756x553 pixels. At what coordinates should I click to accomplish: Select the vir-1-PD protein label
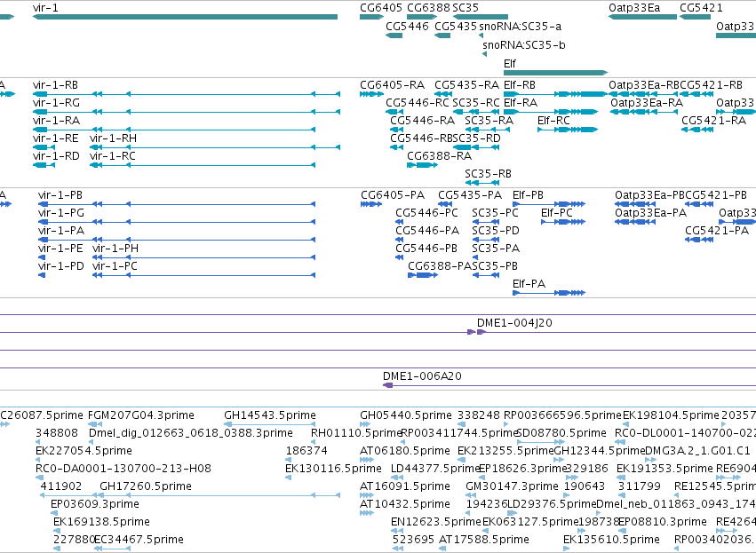point(60,266)
